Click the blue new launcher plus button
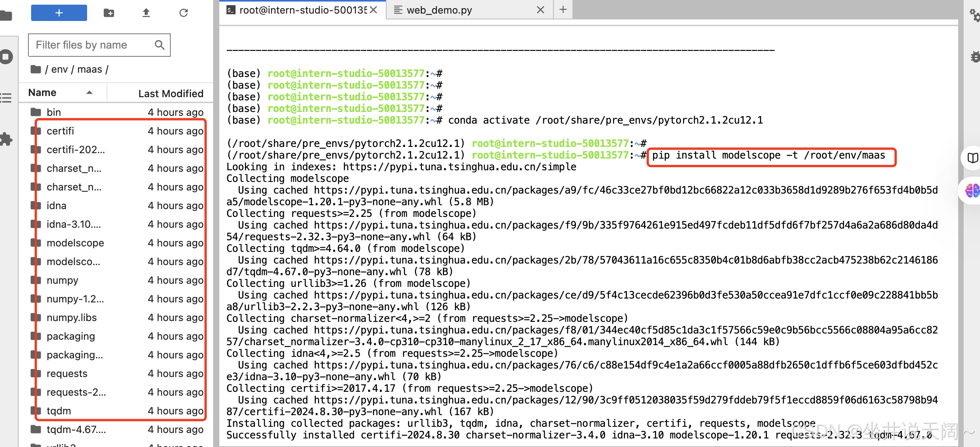 pos(59,13)
